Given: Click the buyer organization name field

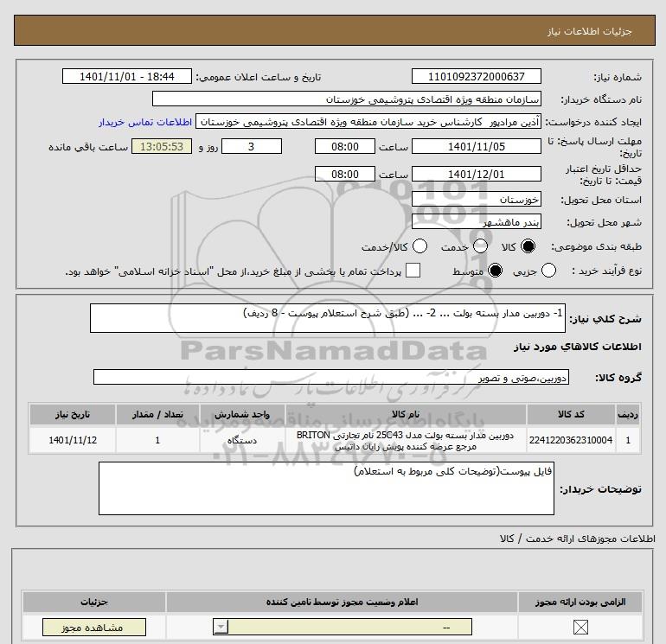Looking at the screenshot, I should [347, 99].
